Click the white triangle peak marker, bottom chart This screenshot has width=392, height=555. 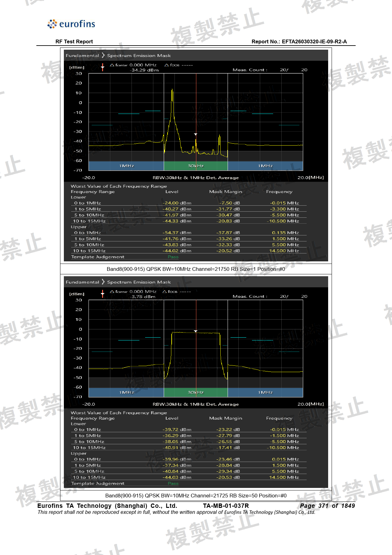tap(196, 331)
